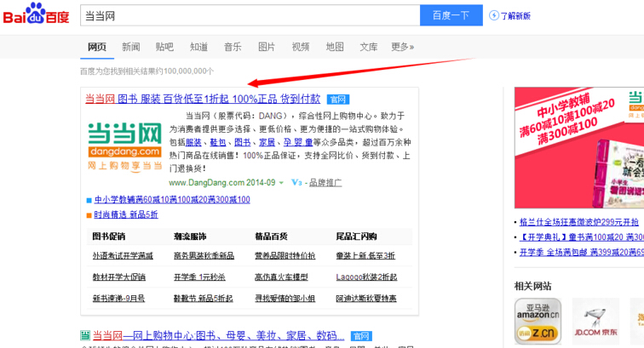This screenshot has height=348, width=644.
Task: Open the 开学季 1元秒杀 link
Action: (199, 277)
